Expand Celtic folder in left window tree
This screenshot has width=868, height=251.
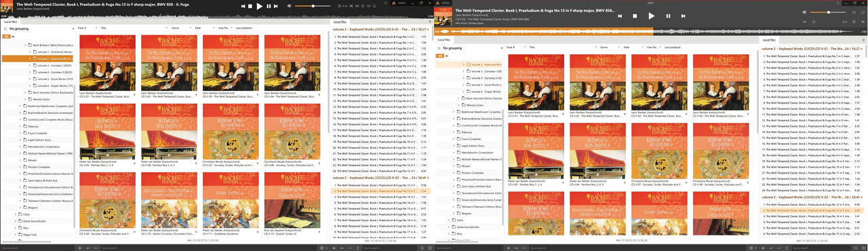tap(16, 214)
